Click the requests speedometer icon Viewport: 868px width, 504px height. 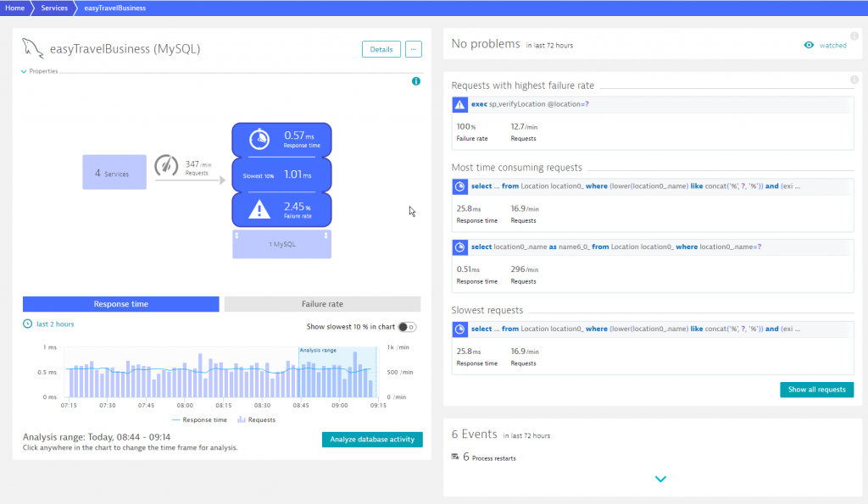point(166,165)
